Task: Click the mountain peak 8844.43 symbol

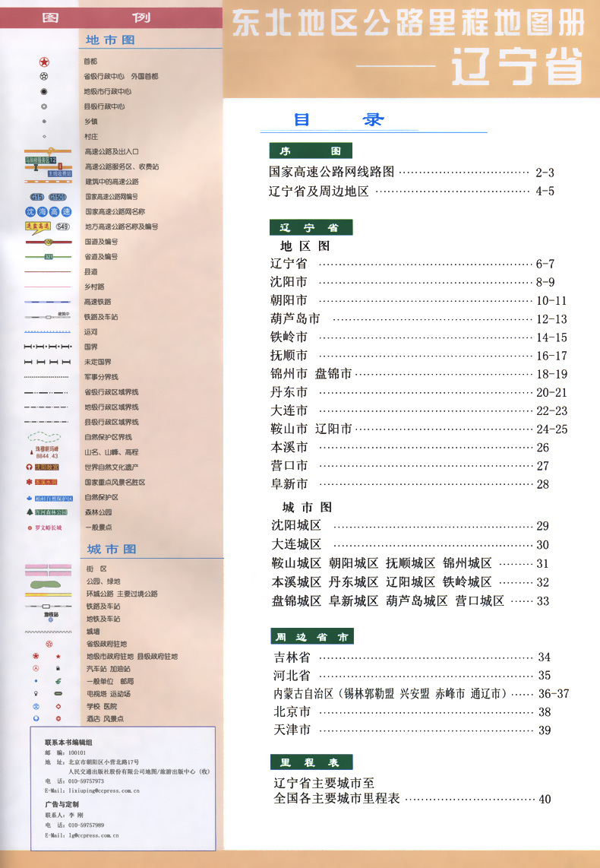Action: coord(44,452)
